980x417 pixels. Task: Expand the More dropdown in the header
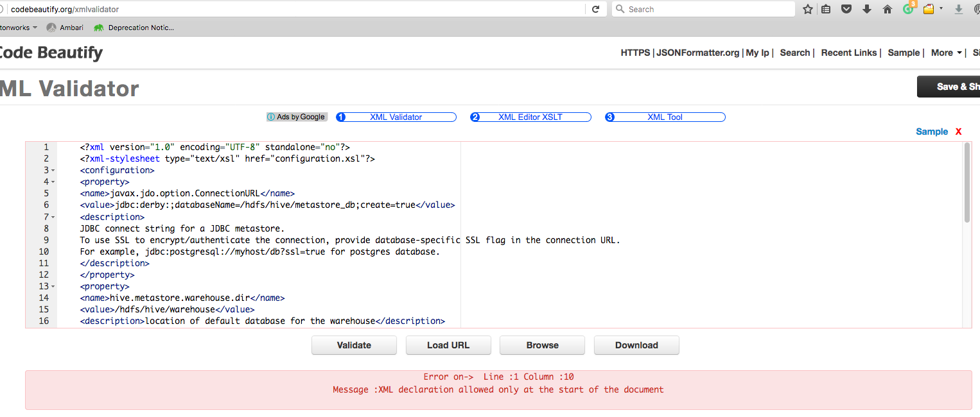tap(947, 53)
